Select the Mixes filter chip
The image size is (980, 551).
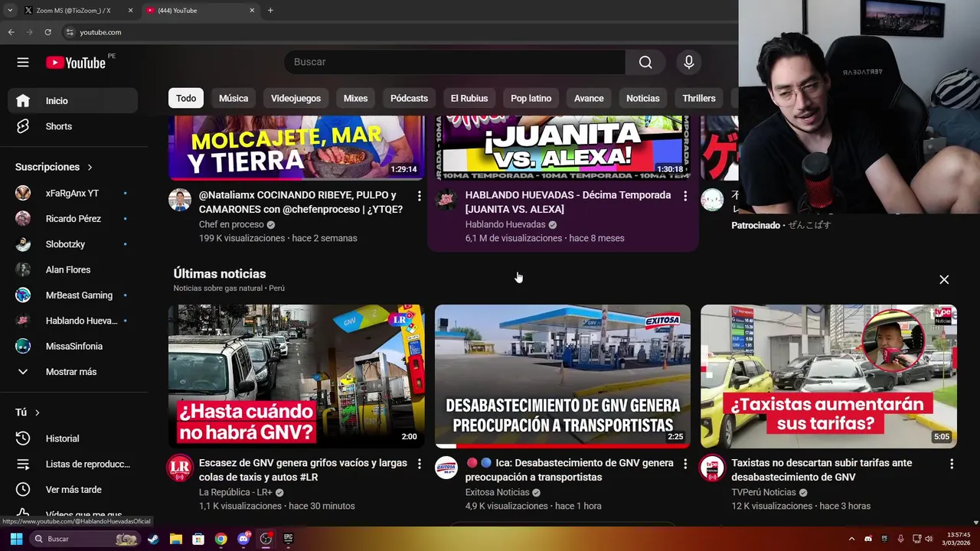(x=355, y=98)
